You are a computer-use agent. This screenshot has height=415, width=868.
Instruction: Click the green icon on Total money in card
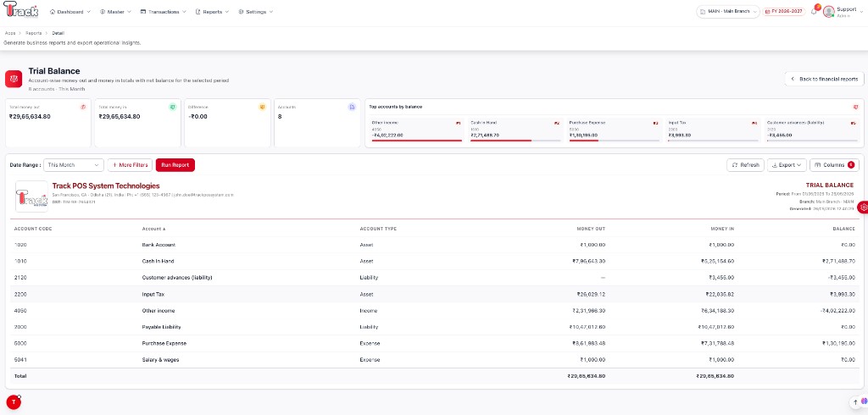pos(172,107)
